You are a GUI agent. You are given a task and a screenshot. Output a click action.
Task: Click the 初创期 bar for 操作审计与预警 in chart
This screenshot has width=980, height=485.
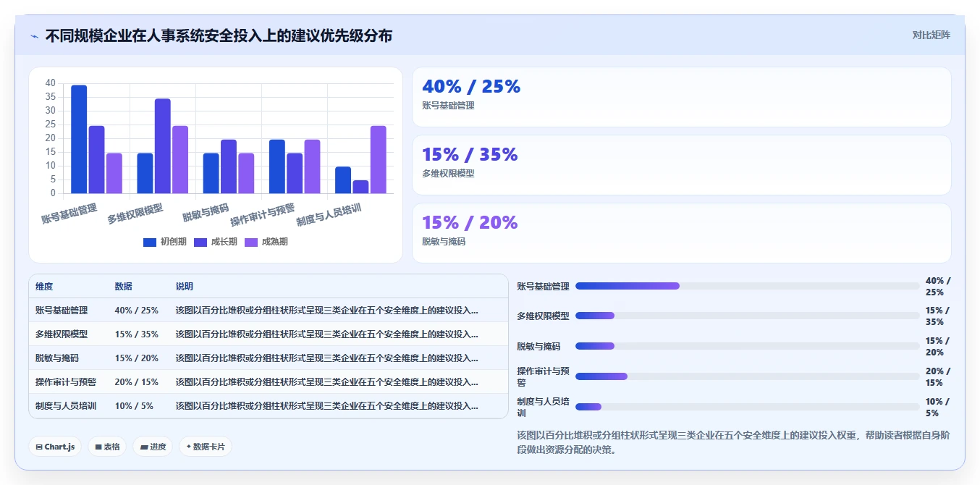pyautogui.click(x=277, y=166)
